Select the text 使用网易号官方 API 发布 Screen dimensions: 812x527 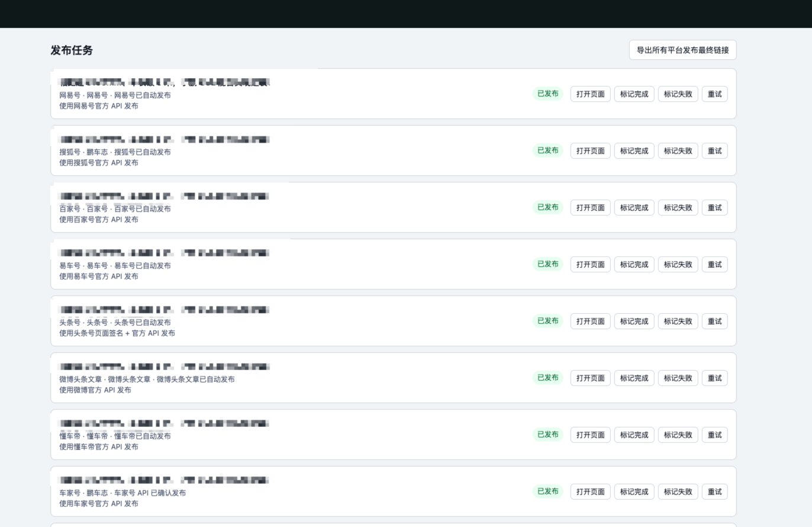(x=99, y=106)
